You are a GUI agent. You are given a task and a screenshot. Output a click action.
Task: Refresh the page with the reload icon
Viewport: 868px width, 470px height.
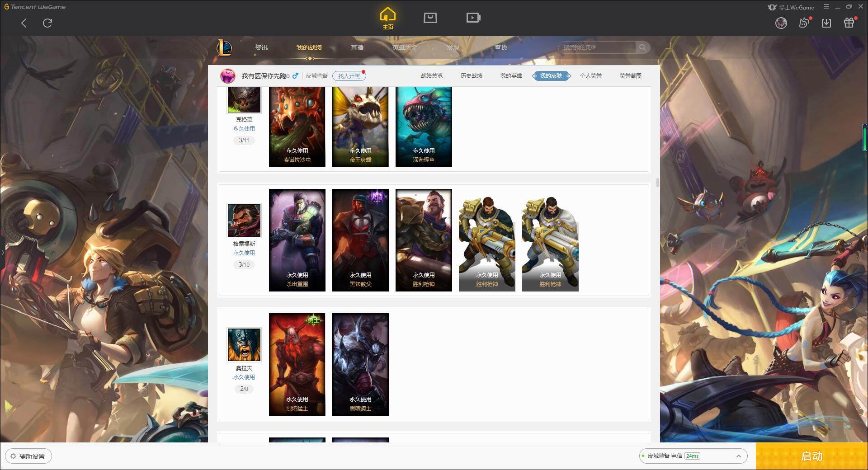(x=47, y=23)
